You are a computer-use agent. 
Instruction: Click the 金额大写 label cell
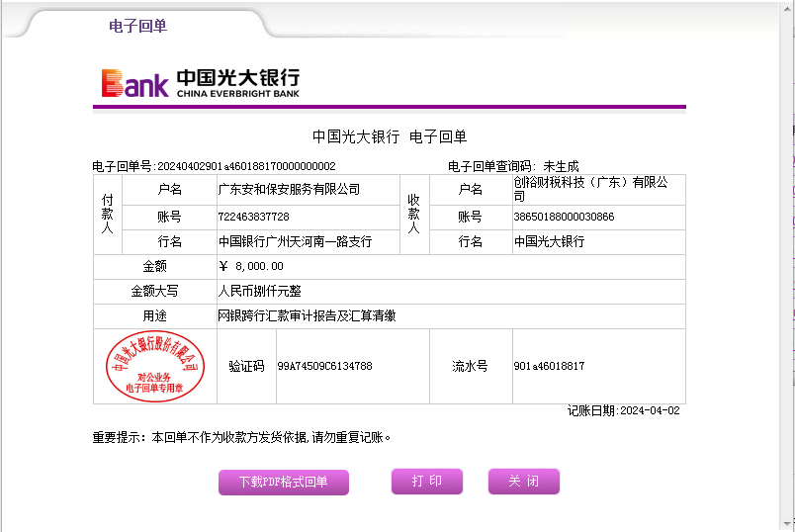click(x=154, y=291)
